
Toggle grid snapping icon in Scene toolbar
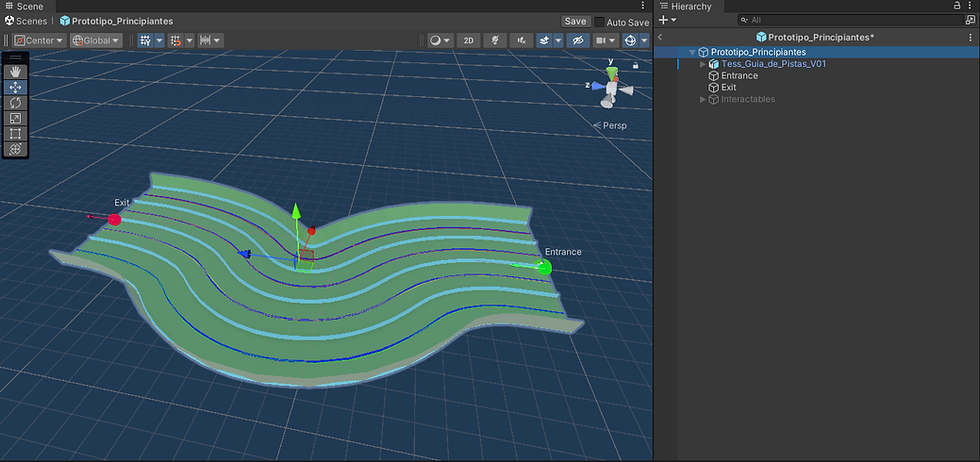146,41
